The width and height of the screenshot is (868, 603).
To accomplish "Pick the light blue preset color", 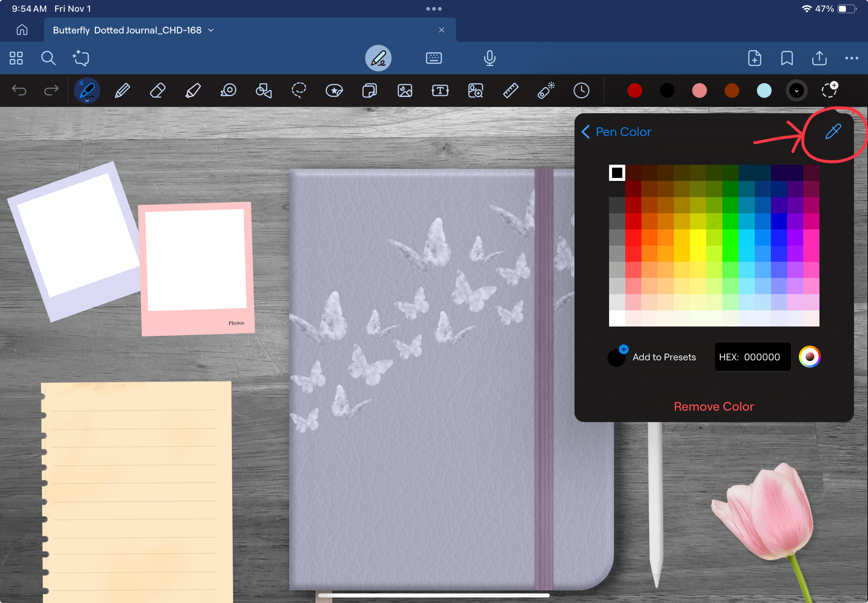I will coord(764,91).
